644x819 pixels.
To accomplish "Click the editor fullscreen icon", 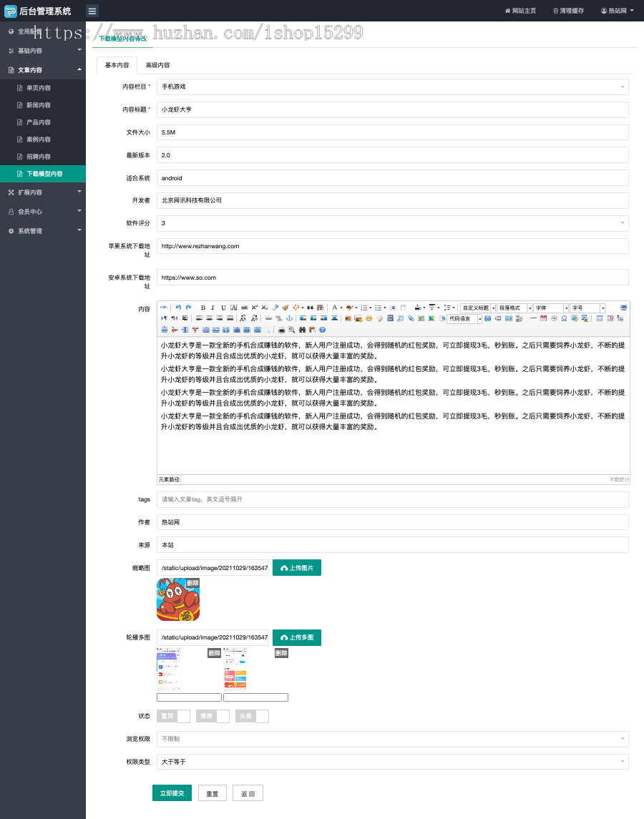I will [623, 308].
